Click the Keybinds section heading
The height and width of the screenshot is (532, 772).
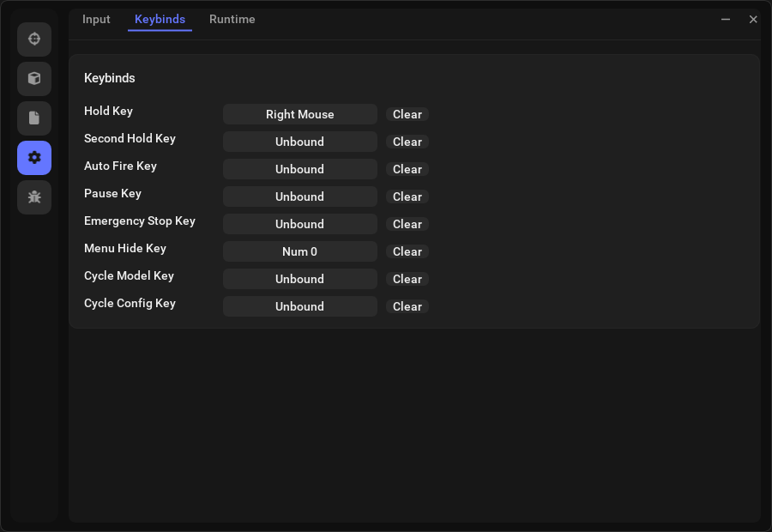tap(109, 78)
